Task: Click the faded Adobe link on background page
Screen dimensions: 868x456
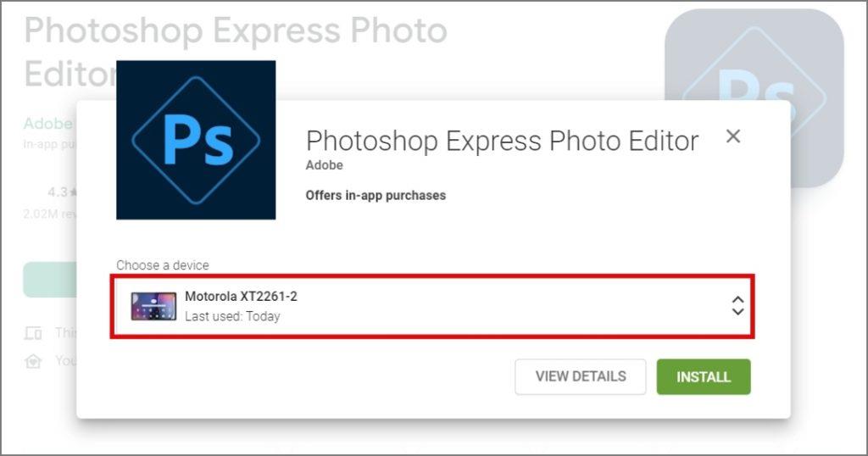Action: tap(48, 124)
